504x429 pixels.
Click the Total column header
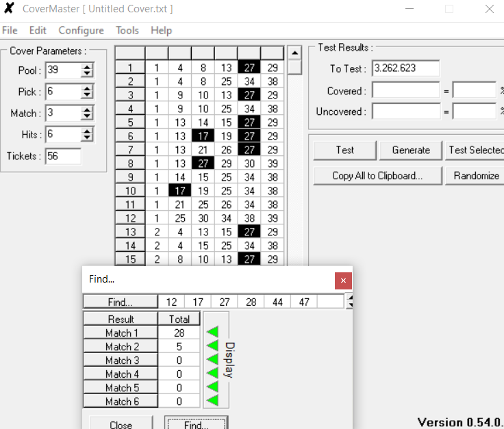[179, 319]
